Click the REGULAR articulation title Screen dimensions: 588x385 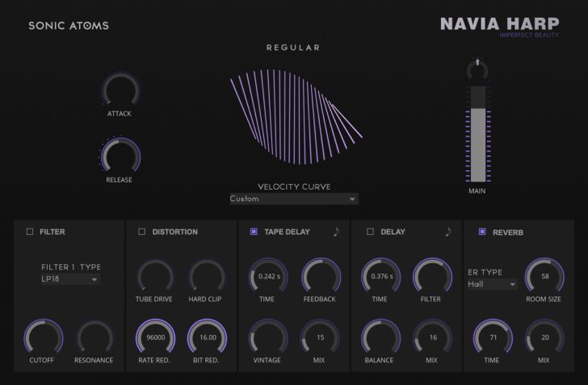tap(293, 48)
